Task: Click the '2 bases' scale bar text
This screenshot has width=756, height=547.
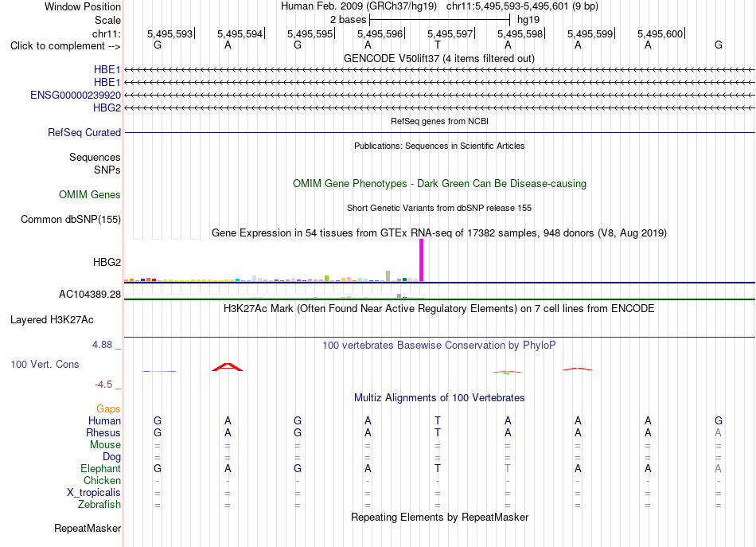Action: click(348, 20)
